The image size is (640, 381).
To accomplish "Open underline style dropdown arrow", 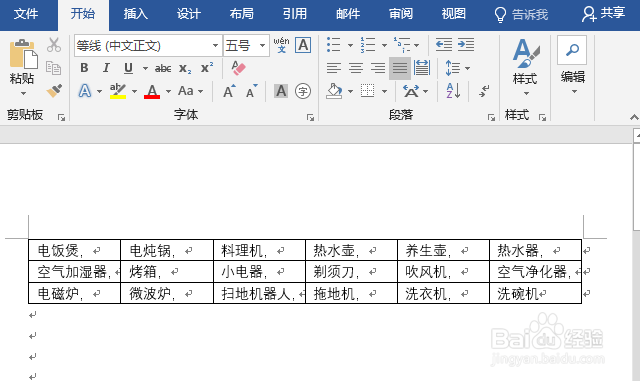I will [145, 68].
